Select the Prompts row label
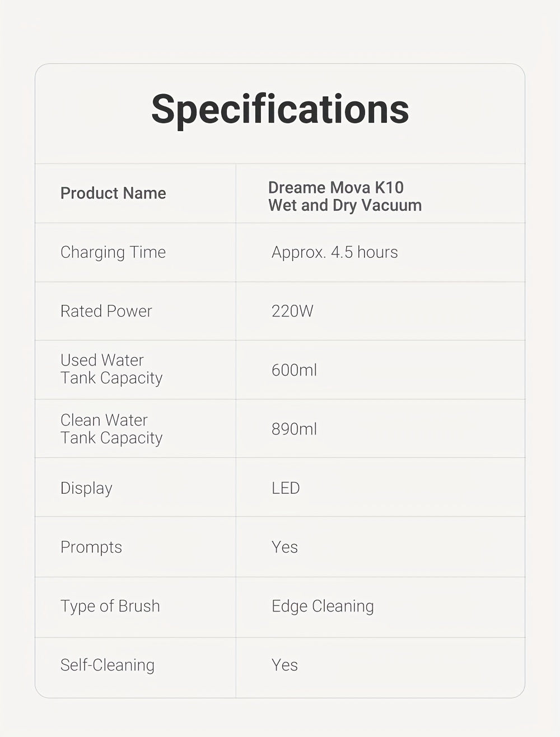Viewport: 560px width, 737px height. point(91,547)
